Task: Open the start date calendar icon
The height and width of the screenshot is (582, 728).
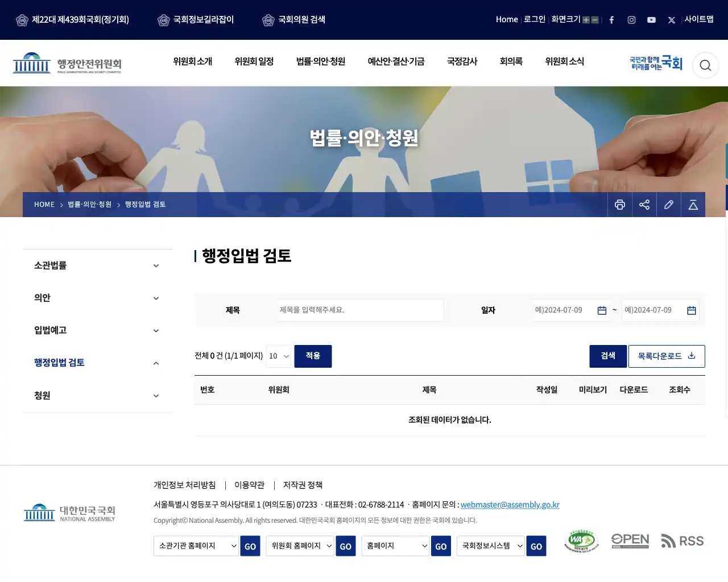Action: click(602, 310)
